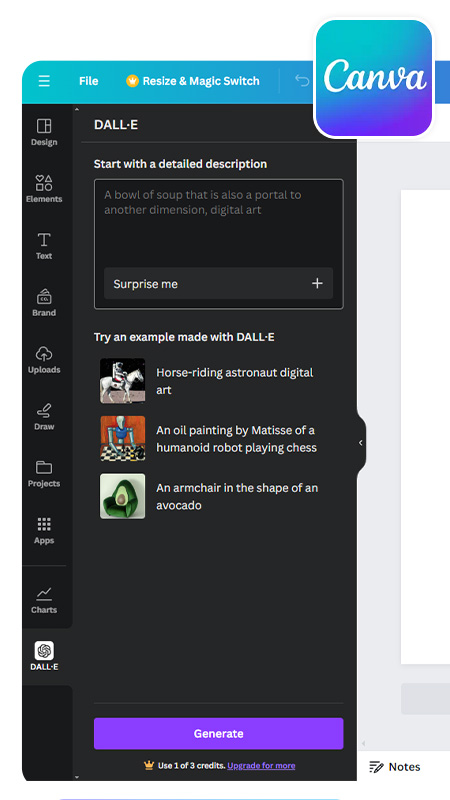450x800 pixels.
Task: Open the Design sidebar tab
Action: pos(44,133)
